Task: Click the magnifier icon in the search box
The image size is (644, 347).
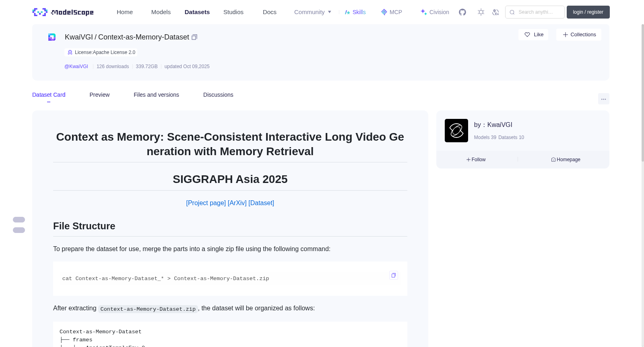Action: coord(512,12)
